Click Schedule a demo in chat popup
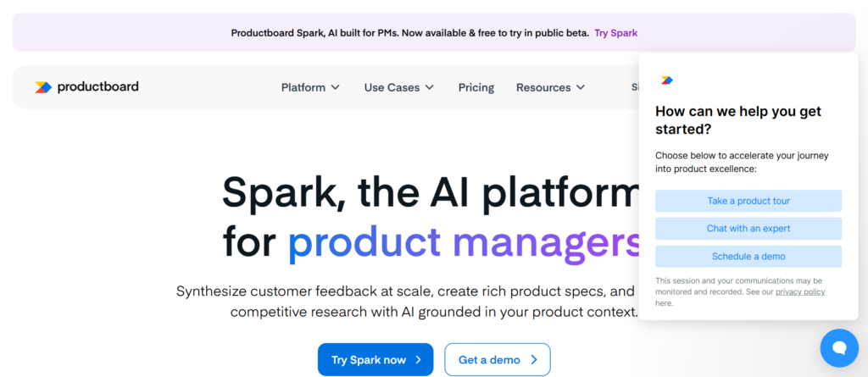868x377 pixels. (748, 257)
